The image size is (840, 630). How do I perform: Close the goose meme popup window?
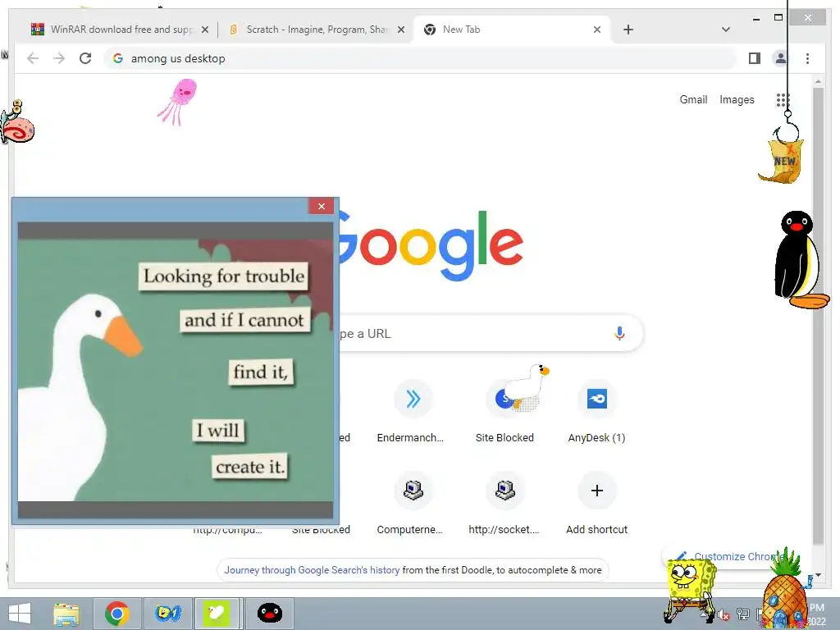click(321, 206)
